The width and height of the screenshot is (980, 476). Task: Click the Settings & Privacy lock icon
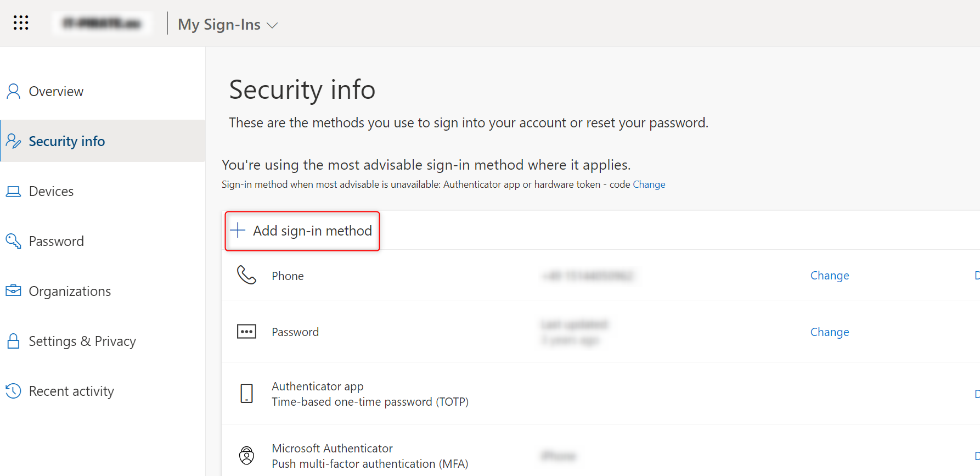13,341
